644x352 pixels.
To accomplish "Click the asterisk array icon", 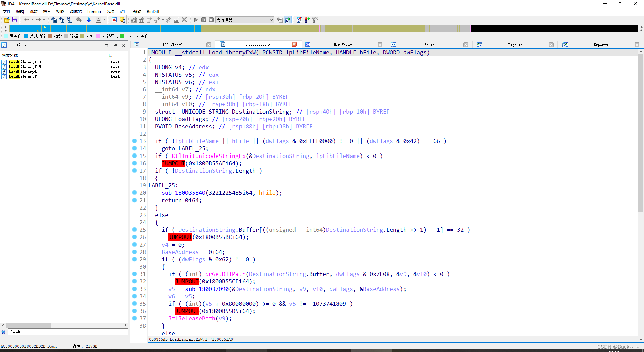I will [x=169, y=20].
